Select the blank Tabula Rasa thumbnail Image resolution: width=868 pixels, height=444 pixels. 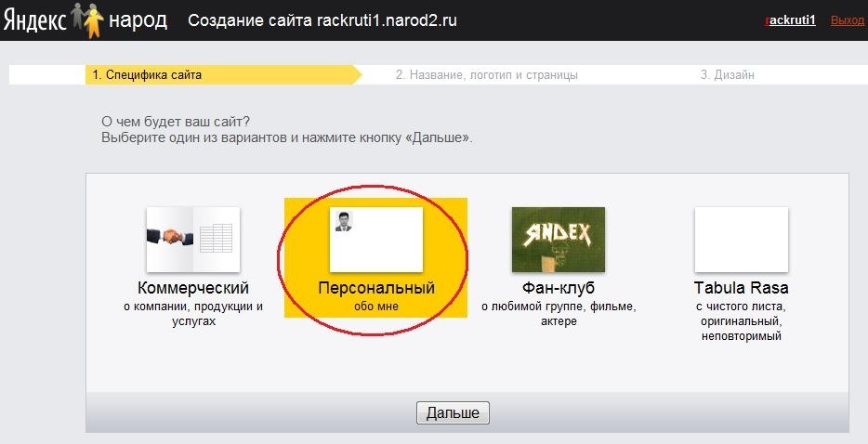click(x=742, y=240)
